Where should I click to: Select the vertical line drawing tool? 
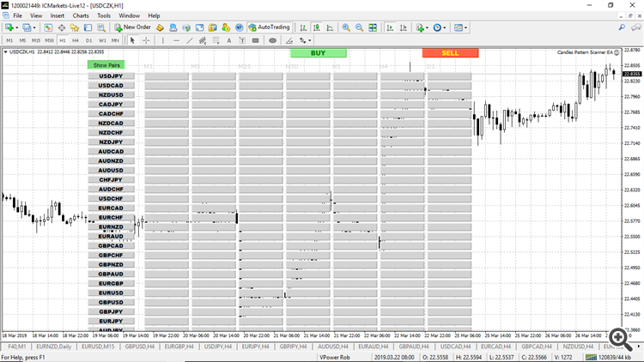[163, 40]
